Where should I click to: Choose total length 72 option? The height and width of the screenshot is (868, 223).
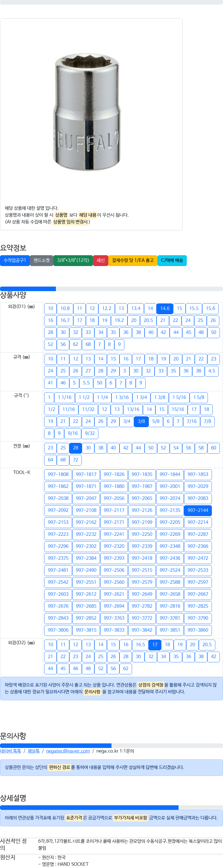(76, 460)
